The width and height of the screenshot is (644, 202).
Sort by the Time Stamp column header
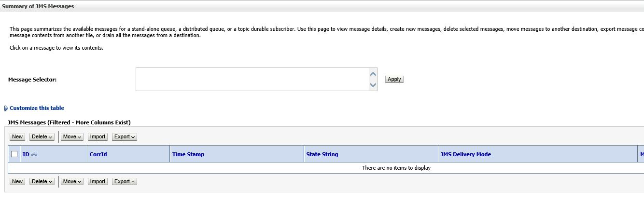click(x=188, y=154)
